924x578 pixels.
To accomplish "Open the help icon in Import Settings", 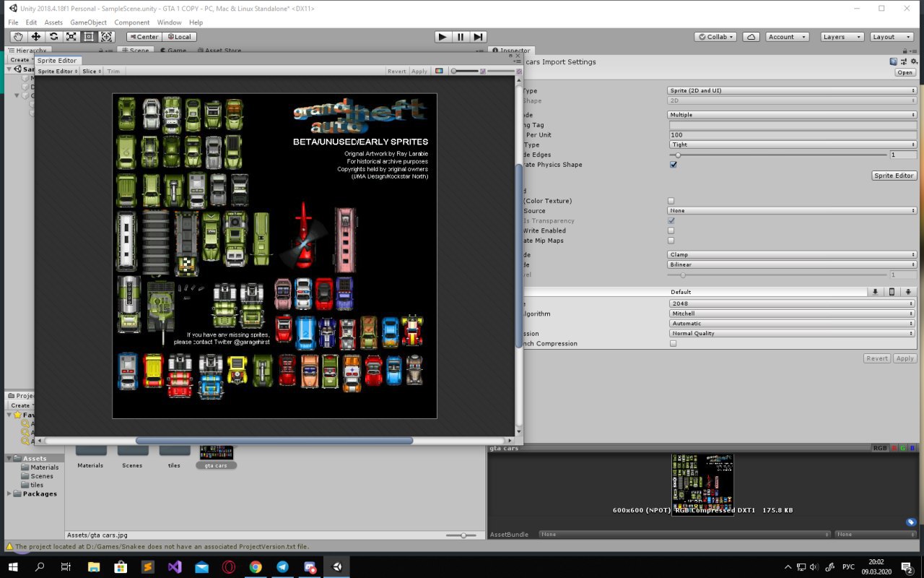I will (x=894, y=62).
